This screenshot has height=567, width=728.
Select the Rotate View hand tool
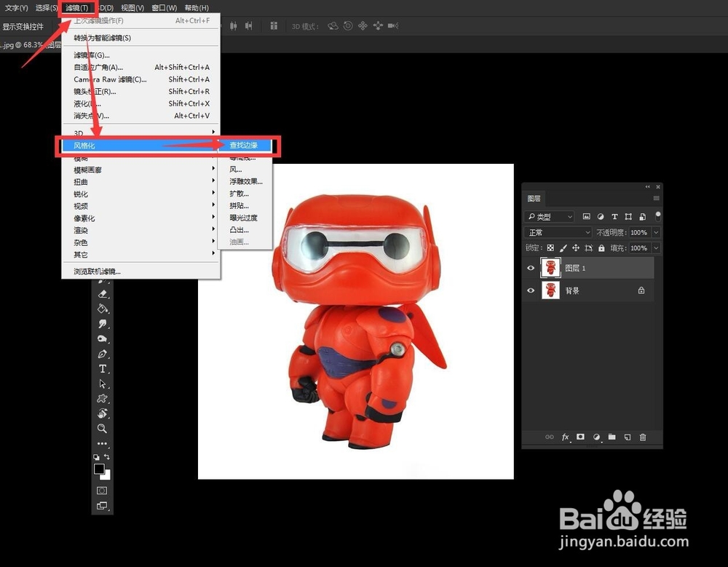tap(103, 413)
